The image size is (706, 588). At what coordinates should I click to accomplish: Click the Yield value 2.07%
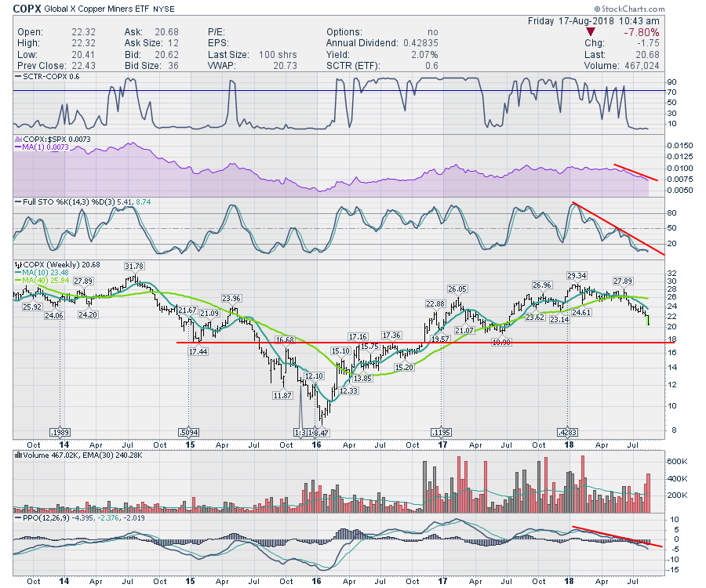point(424,55)
